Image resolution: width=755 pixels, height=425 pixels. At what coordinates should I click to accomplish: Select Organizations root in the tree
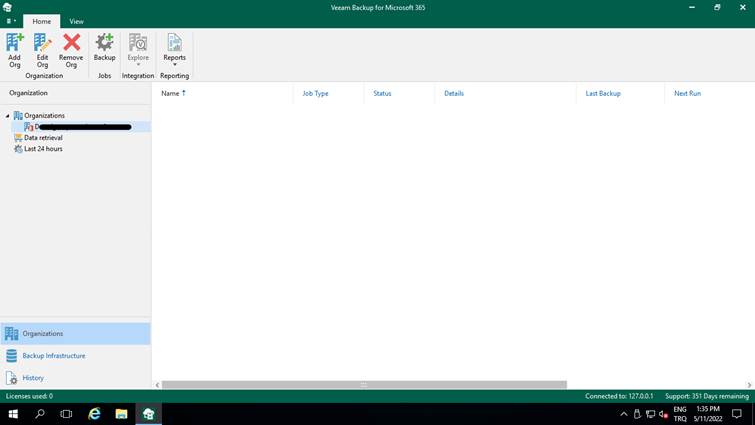(44, 116)
